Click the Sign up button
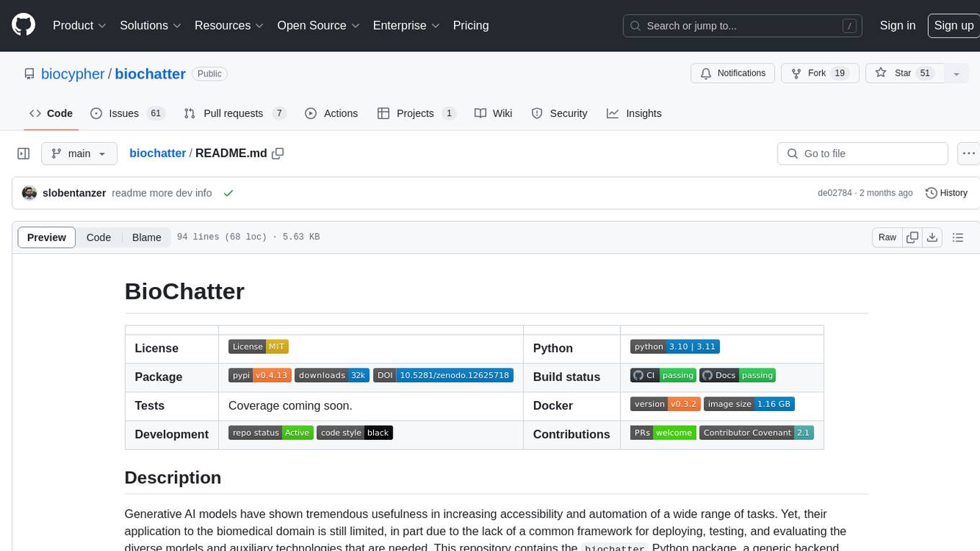 [x=953, y=25]
